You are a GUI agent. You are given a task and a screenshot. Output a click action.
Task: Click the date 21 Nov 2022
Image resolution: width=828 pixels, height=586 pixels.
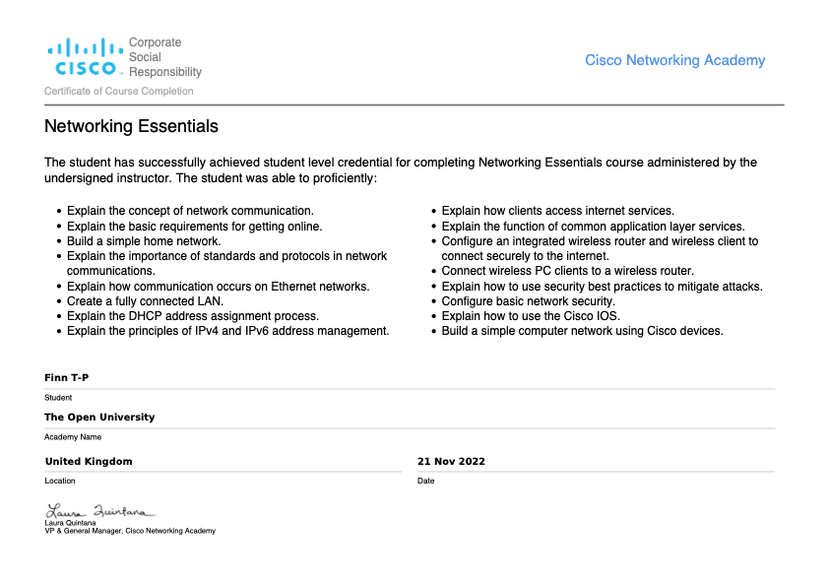[x=450, y=461]
